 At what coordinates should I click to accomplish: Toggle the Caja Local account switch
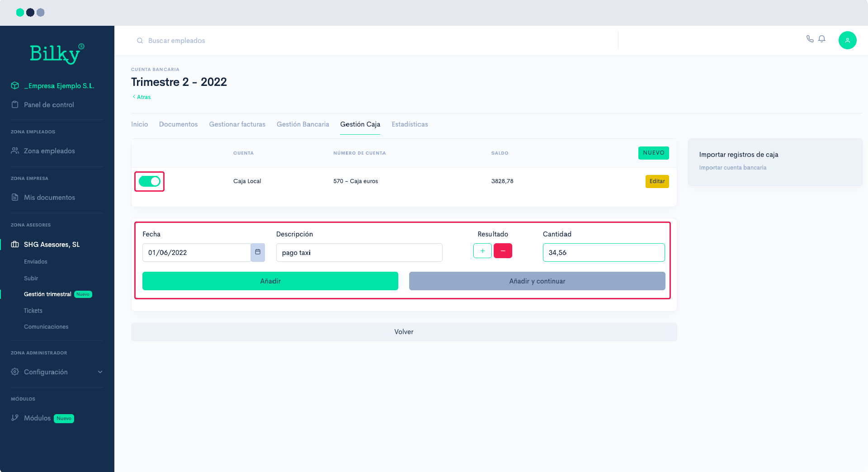click(x=149, y=181)
